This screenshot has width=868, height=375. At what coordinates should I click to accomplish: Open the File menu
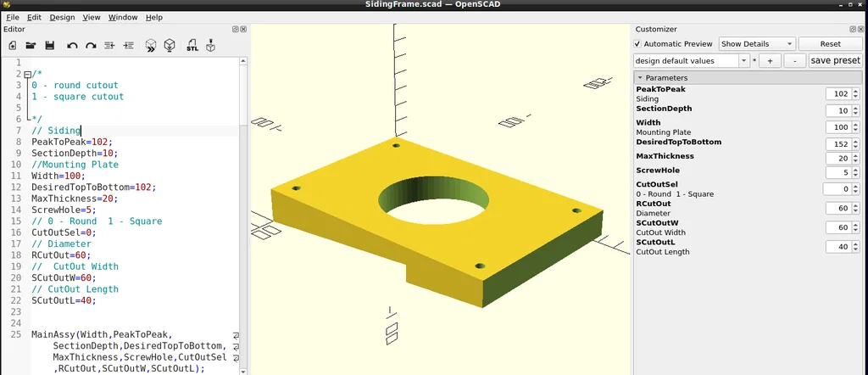click(13, 17)
